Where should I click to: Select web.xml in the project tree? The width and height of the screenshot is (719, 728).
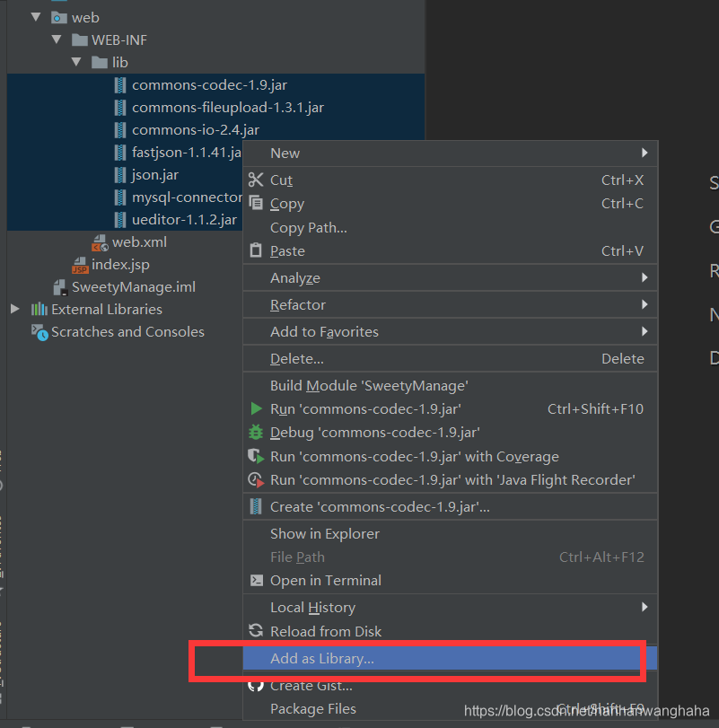(139, 241)
